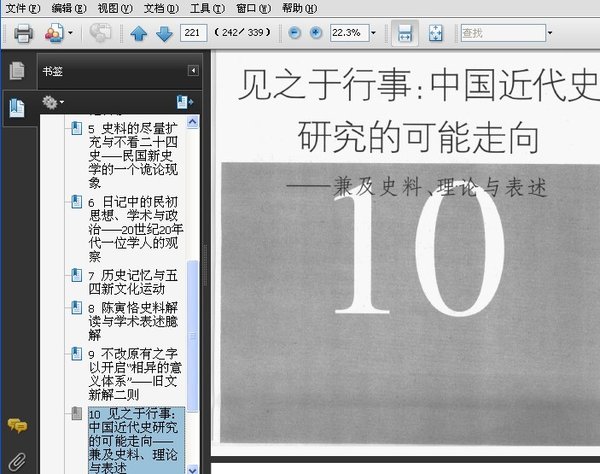Click the bookmark icon beside item 6

point(77,202)
